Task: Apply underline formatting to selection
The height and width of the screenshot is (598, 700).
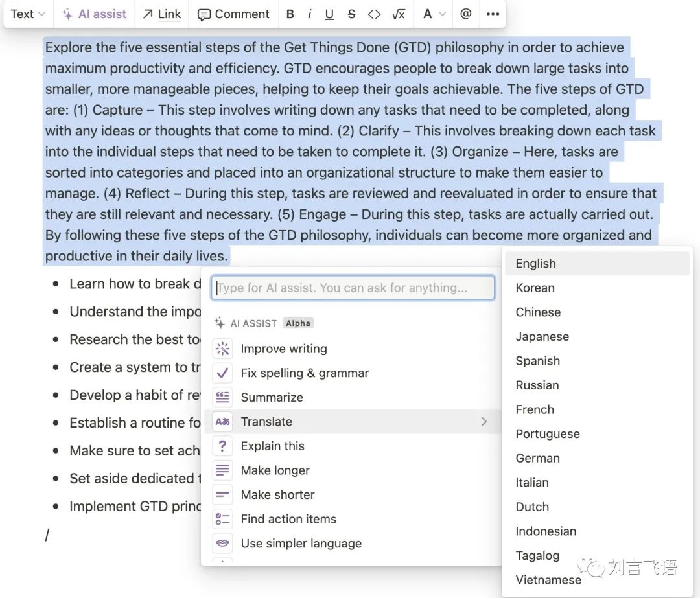Action: pyautogui.click(x=329, y=14)
